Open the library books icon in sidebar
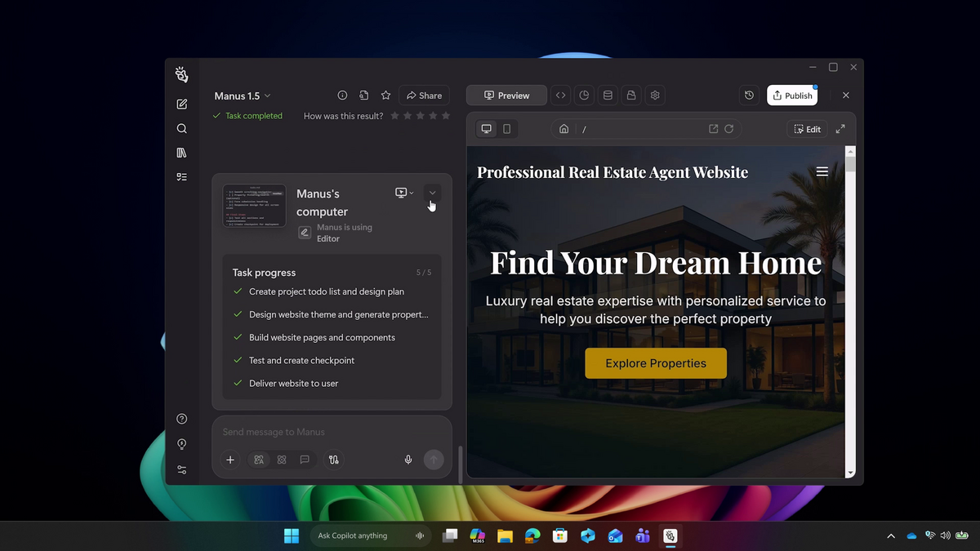 [x=181, y=153]
